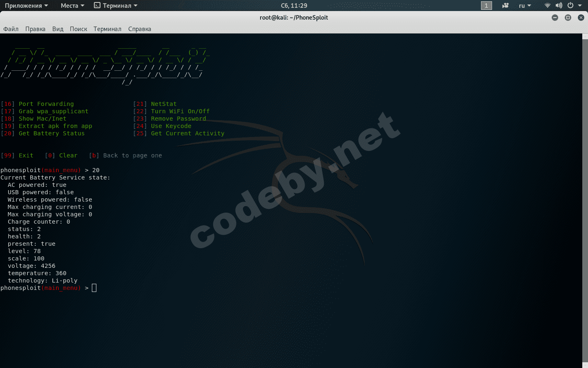Open the Терминал menu in menu bar
Screen dimensions: 588x368
click(107, 29)
